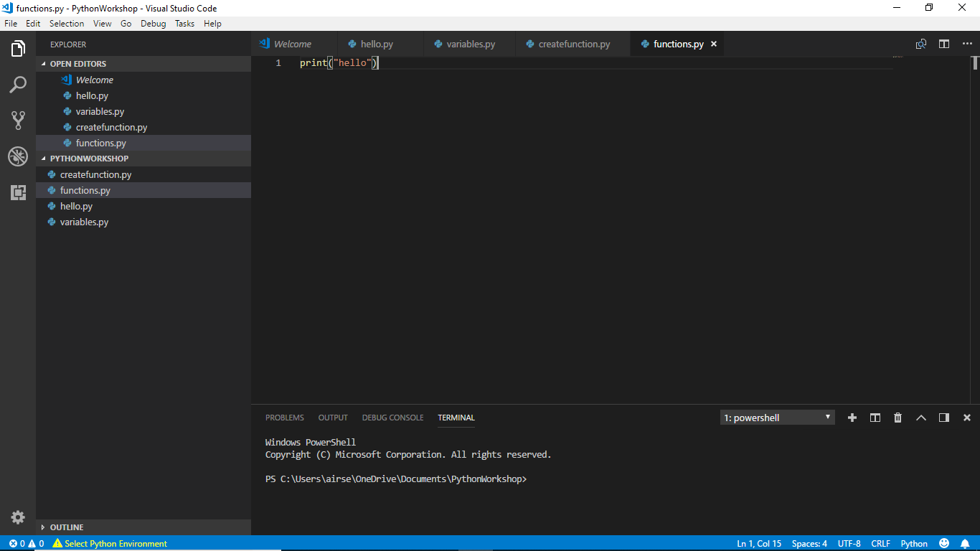
Task: Expand the Outline section
Action: pos(143,527)
